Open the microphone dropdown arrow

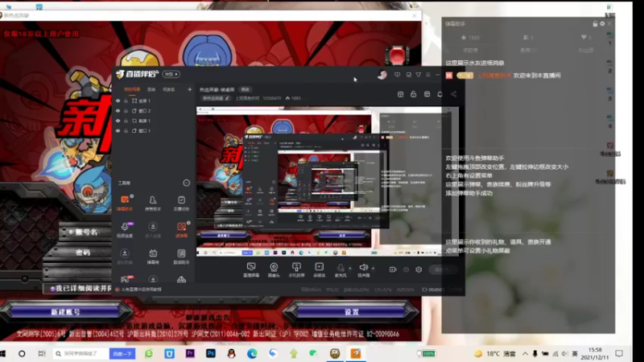(350, 269)
